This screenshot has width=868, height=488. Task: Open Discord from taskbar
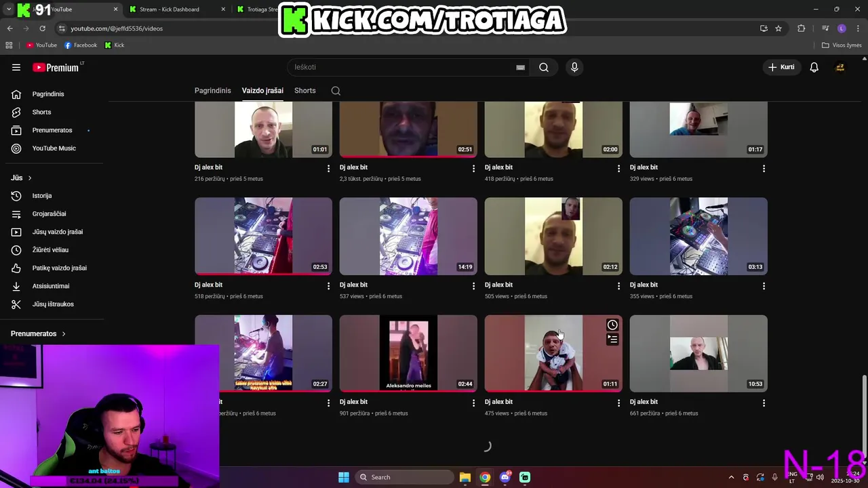pyautogui.click(x=505, y=477)
